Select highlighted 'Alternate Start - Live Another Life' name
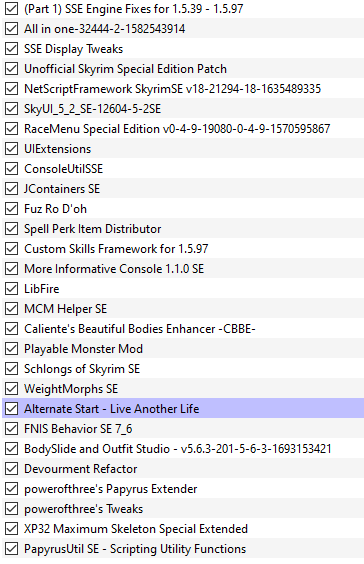Viewport: 364px width, 564px height. [112, 409]
